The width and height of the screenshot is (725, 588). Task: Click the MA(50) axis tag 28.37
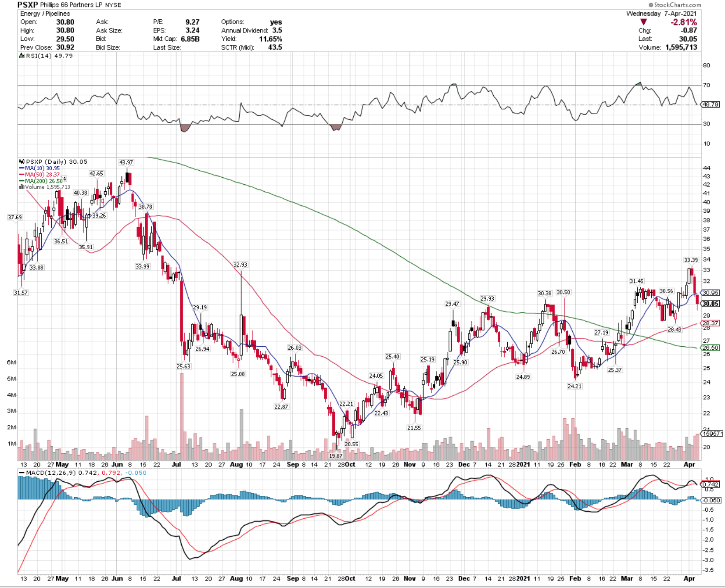pos(710,323)
